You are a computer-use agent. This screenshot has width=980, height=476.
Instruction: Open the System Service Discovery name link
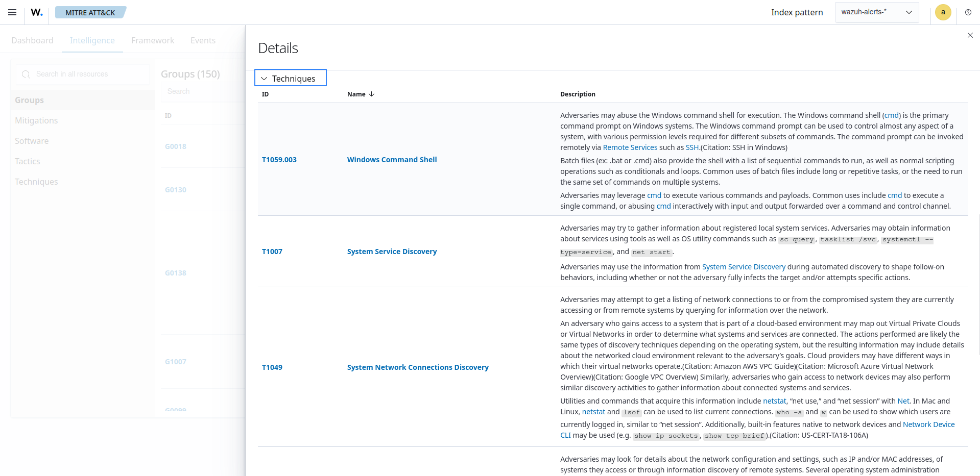tap(392, 252)
